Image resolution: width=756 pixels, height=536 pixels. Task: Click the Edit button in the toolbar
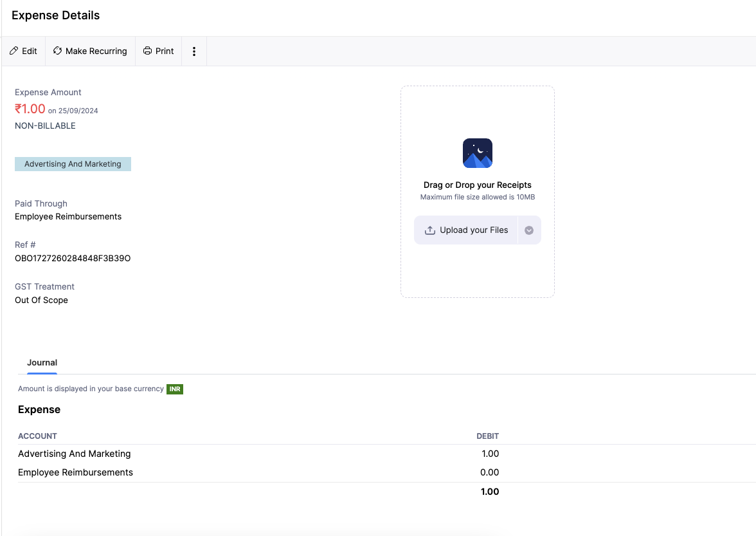[23, 50]
